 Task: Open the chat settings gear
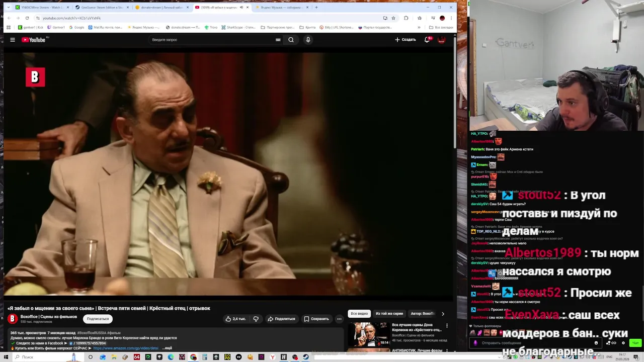[623, 343]
